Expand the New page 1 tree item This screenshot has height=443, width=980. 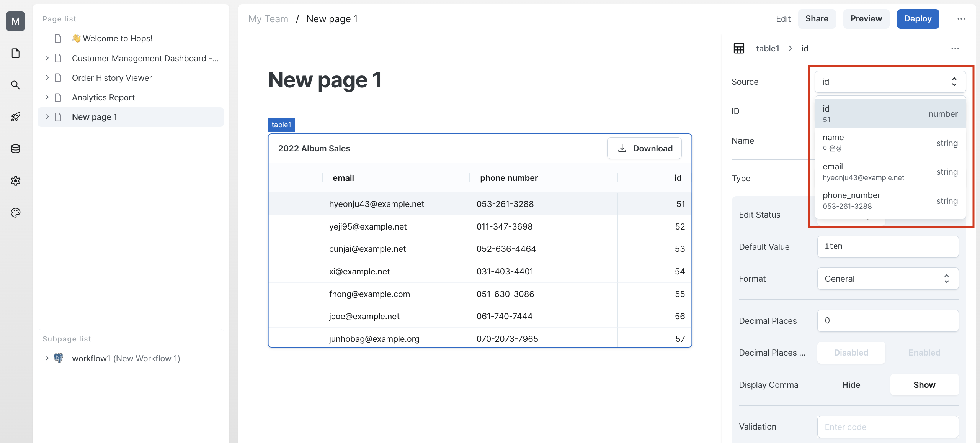pyautogui.click(x=47, y=116)
